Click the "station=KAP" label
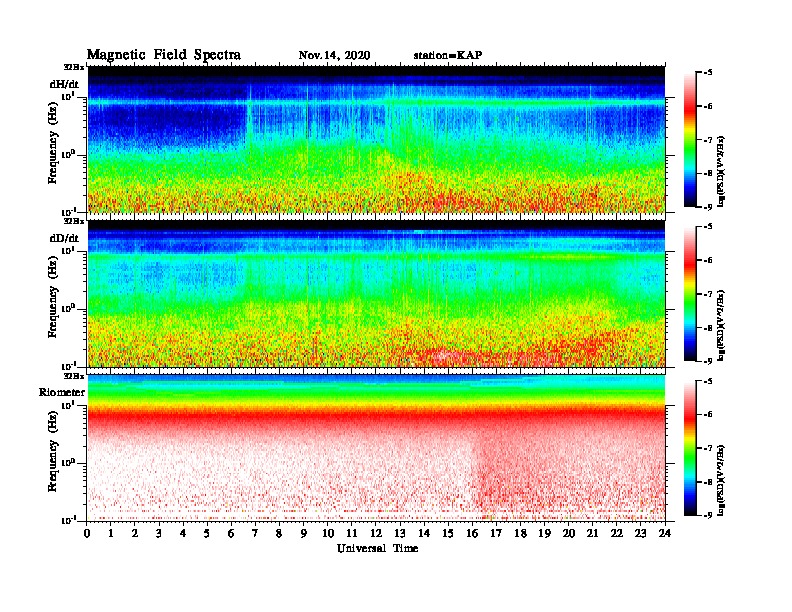 pos(448,55)
